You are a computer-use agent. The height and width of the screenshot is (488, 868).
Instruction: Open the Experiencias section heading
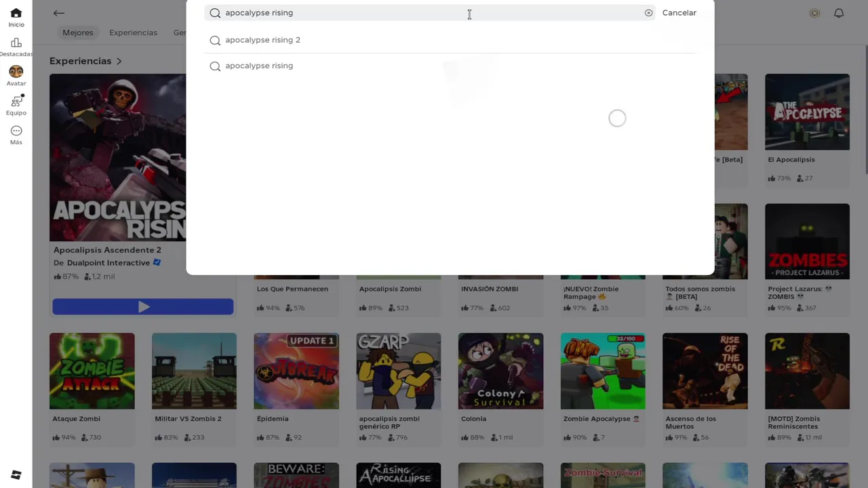(80, 61)
